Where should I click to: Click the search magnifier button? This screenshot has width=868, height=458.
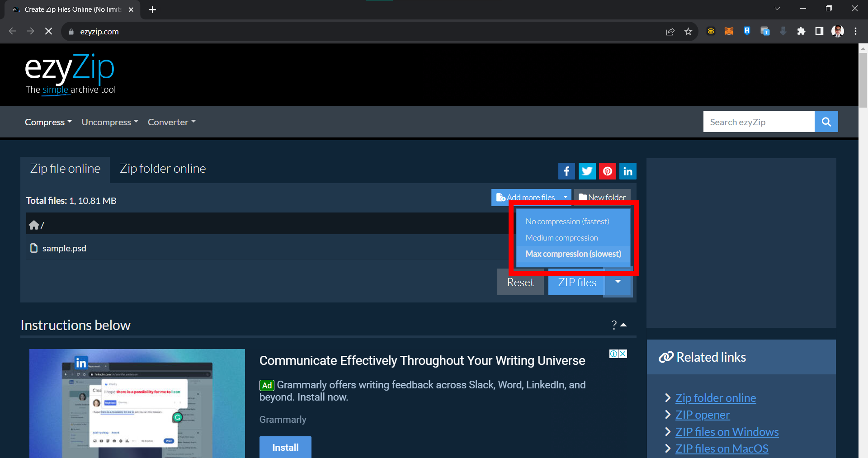(x=826, y=122)
